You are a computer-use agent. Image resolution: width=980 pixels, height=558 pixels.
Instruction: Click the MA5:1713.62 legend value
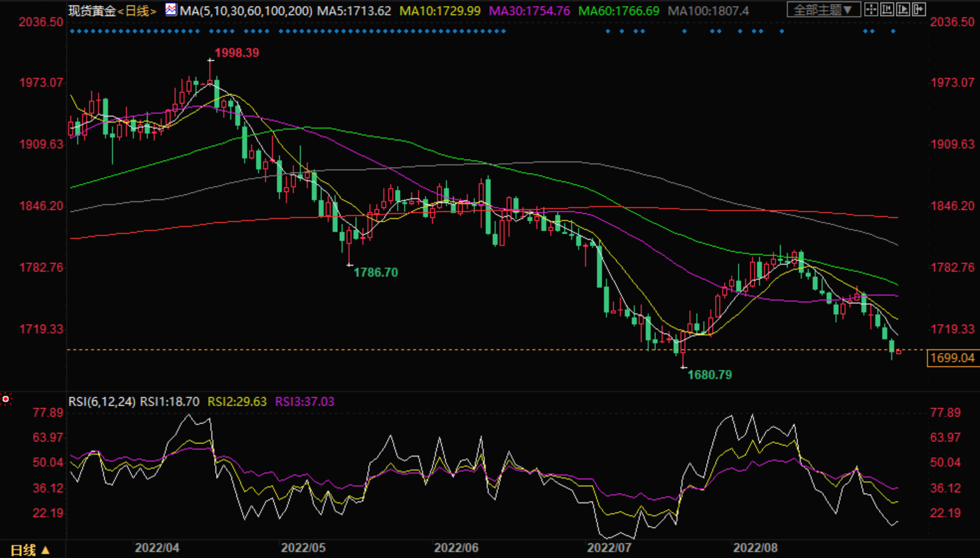pos(354,11)
